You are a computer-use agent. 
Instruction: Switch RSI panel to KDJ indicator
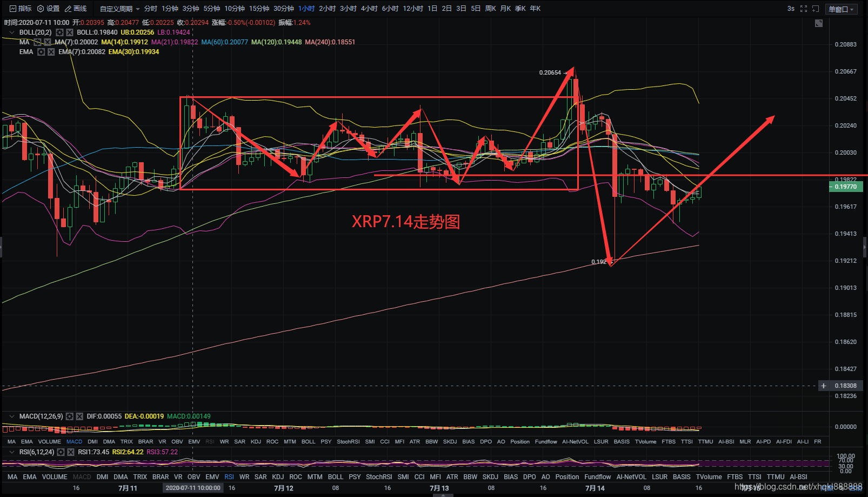pyautogui.click(x=278, y=477)
